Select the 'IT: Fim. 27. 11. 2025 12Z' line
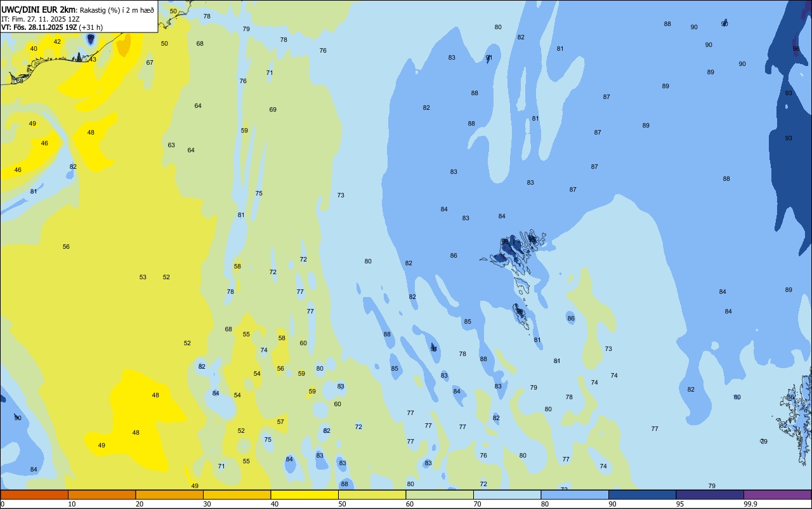This screenshot has width=812, height=509. click(x=40, y=19)
